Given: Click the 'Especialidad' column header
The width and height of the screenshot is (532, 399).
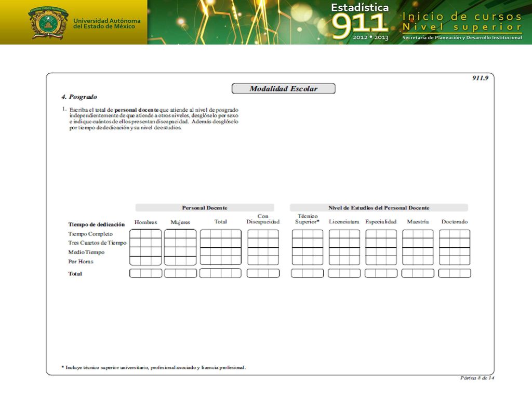Looking at the screenshot, I should [x=381, y=221].
